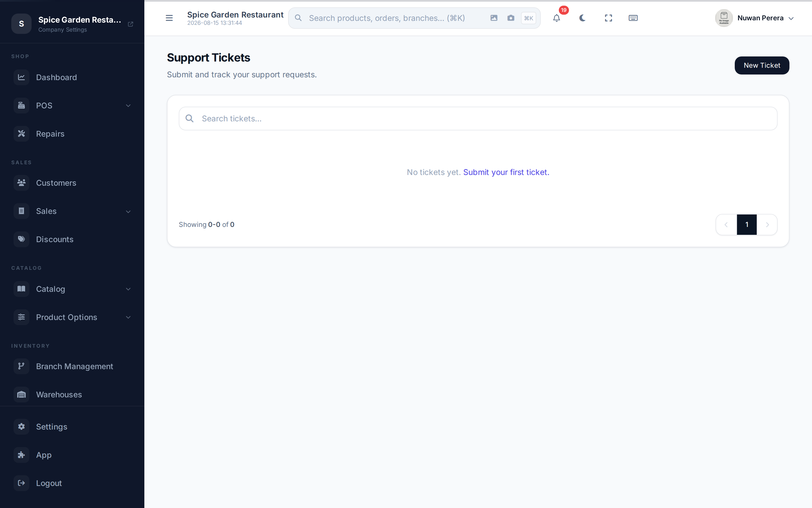Click Logout in the sidebar

point(72,483)
